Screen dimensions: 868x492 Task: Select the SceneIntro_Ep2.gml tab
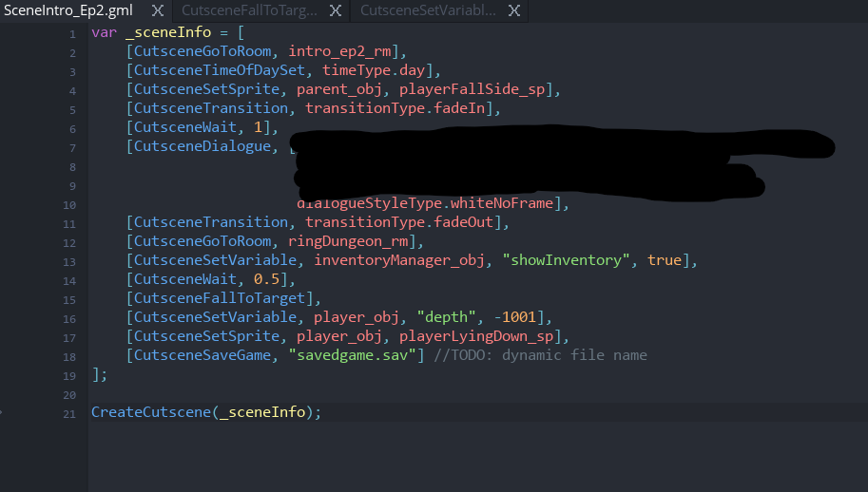(68, 10)
